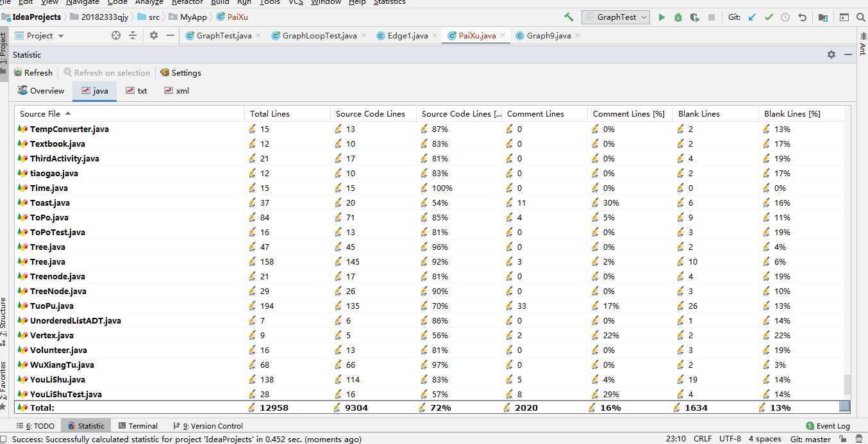Commit changes with Git checkmark icon
This screenshot has width=868, height=444.
pos(769,17)
